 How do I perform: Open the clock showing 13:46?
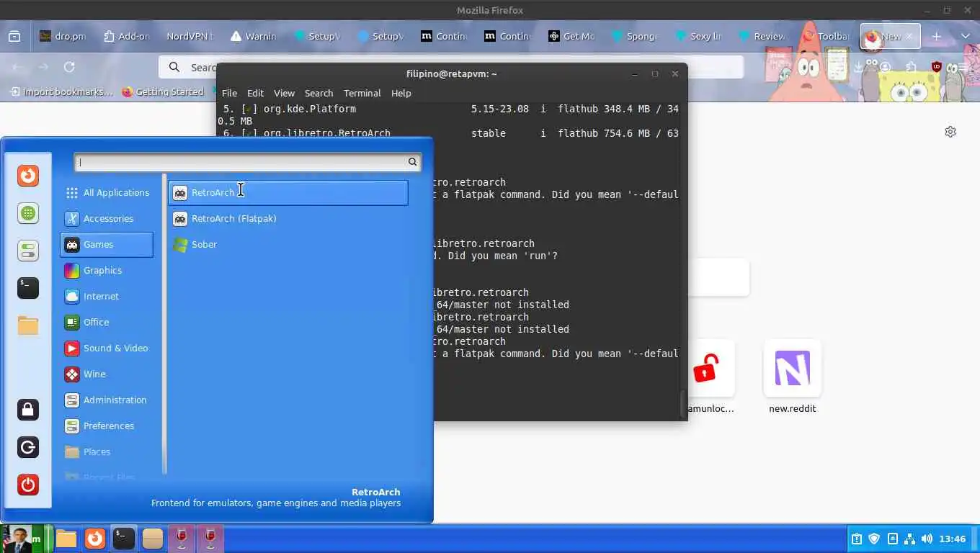pos(953,539)
